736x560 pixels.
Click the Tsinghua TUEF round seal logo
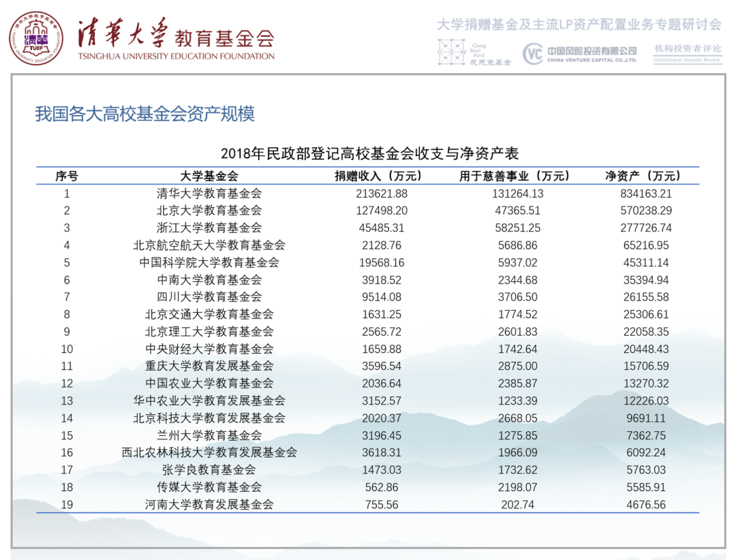(x=36, y=38)
